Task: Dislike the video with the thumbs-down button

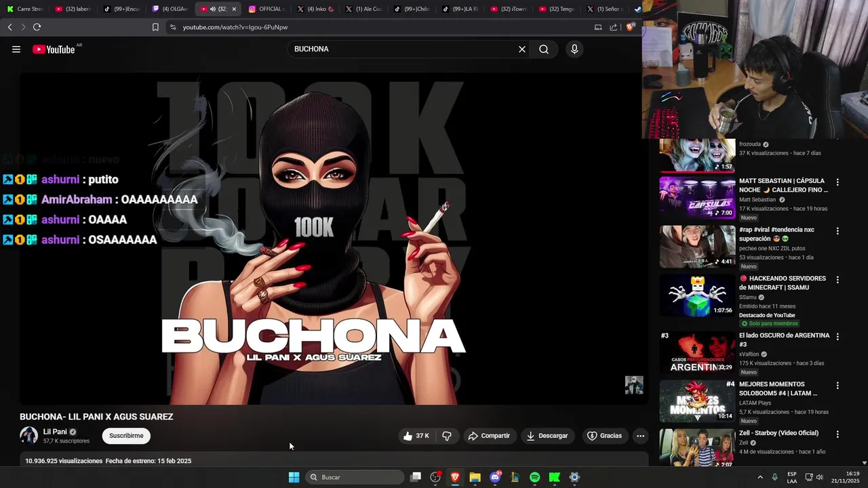Action: (x=447, y=436)
